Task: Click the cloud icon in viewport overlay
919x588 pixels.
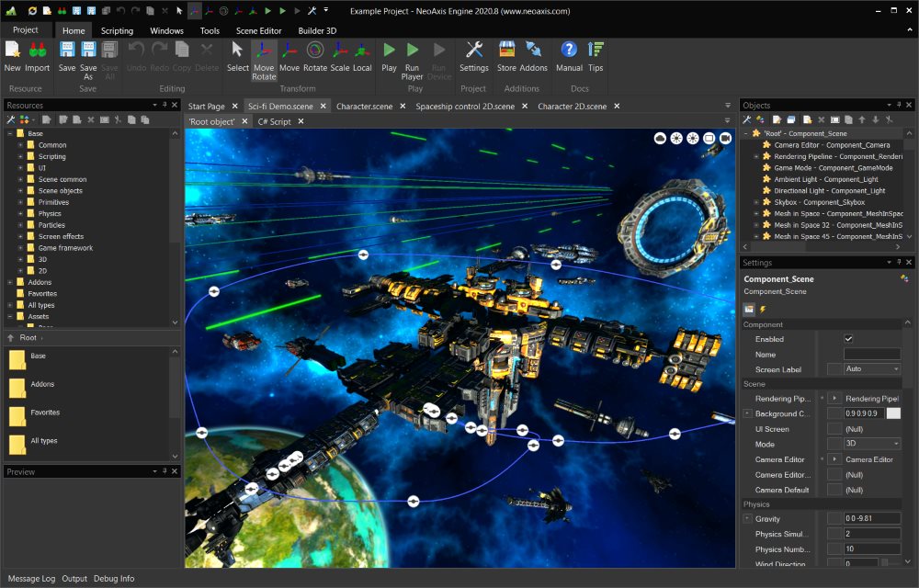Action: [x=660, y=138]
